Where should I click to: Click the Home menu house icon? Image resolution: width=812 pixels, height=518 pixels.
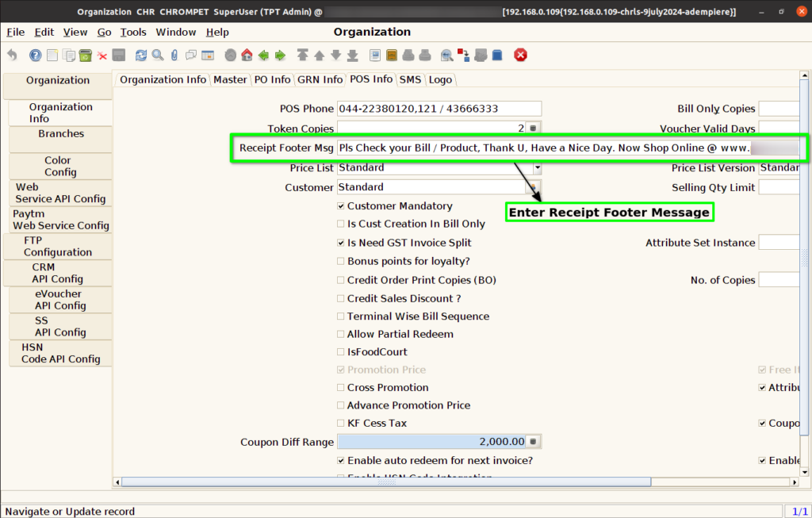tap(247, 55)
